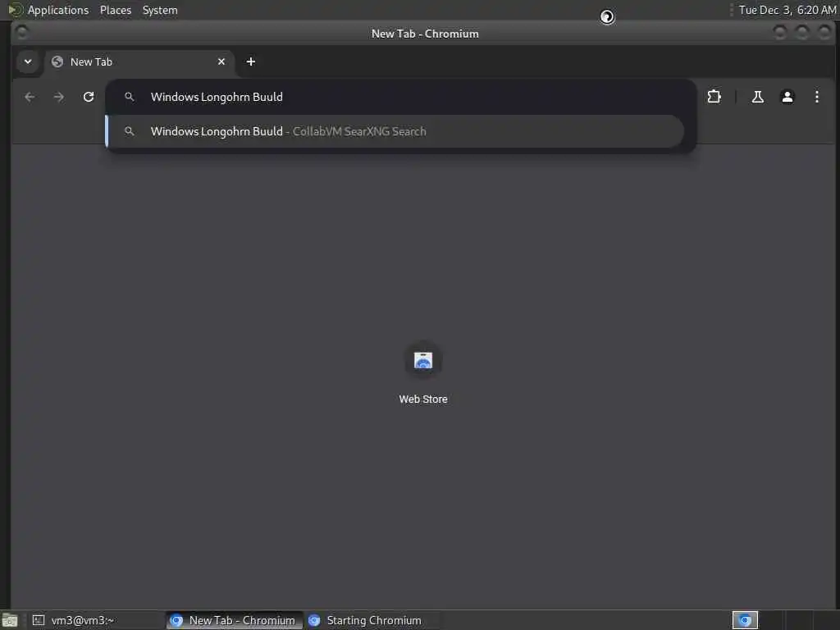Click the browser forward arrow
Viewport: 840px width, 630px height.
[x=59, y=97]
